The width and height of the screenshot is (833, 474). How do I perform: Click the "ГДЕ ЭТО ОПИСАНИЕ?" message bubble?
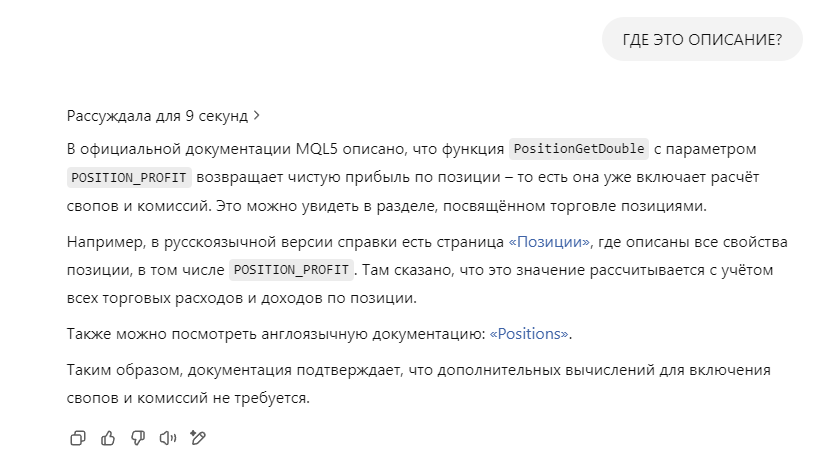point(702,40)
